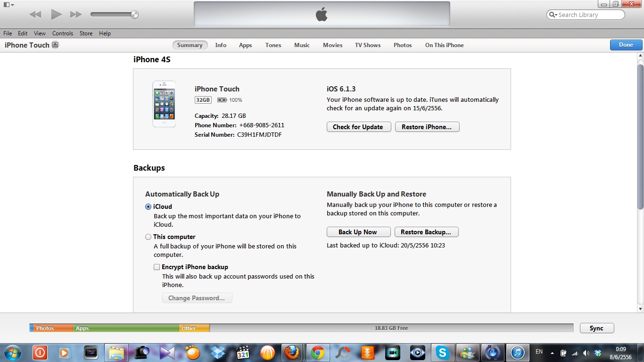Show hidden system tray icons
The width and height of the screenshot is (644, 362).
click(552, 353)
